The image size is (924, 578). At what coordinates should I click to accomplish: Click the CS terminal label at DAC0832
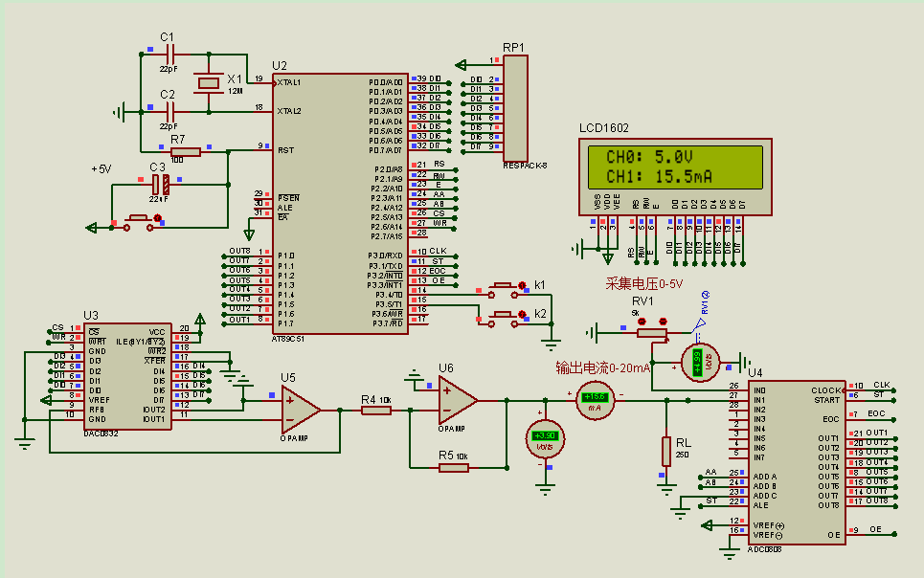tap(57, 327)
